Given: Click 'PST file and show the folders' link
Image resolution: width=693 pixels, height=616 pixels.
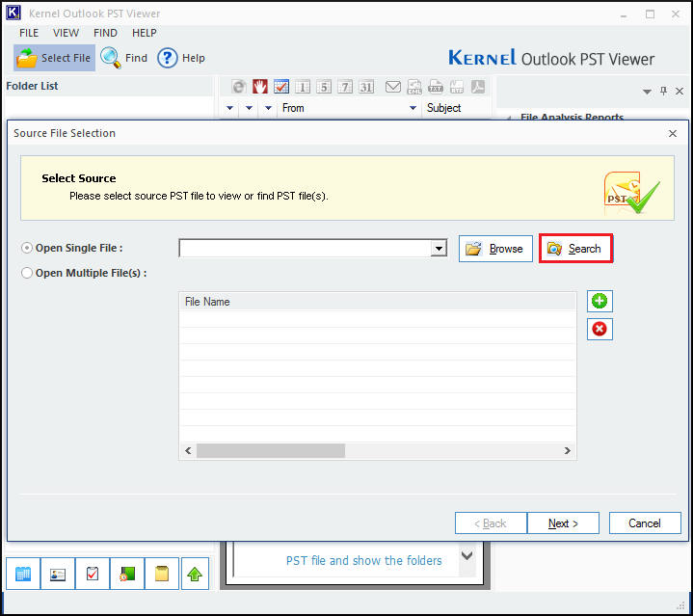Looking at the screenshot, I should click(x=363, y=561).
